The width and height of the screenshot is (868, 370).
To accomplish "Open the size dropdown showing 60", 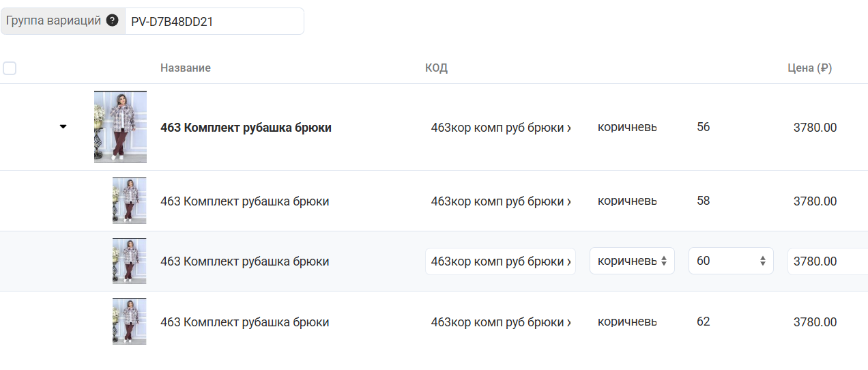I will pyautogui.click(x=730, y=261).
